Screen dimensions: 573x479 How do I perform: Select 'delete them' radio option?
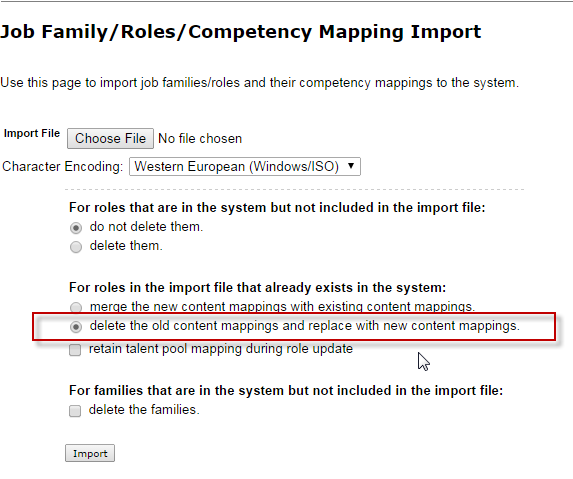[76, 247]
